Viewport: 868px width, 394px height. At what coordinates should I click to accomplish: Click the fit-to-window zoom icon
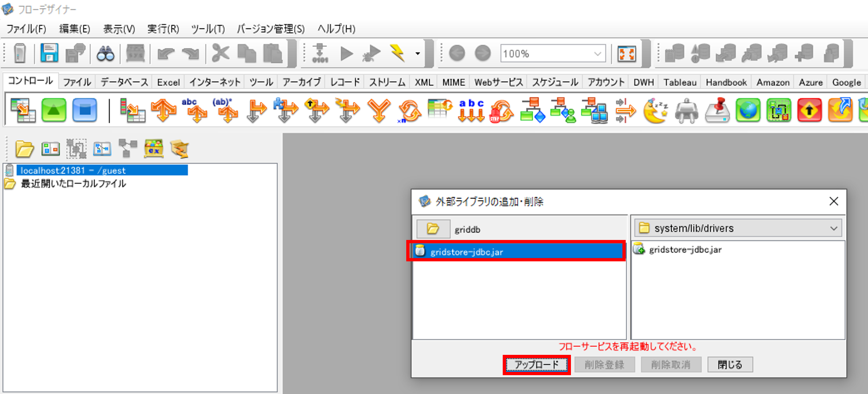pos(627,54)
